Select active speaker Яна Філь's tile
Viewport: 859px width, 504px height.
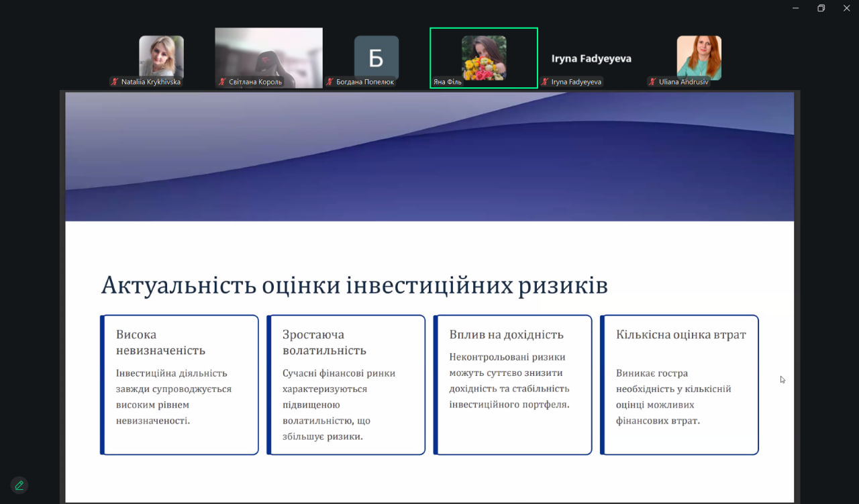click(x=483, y=57)
